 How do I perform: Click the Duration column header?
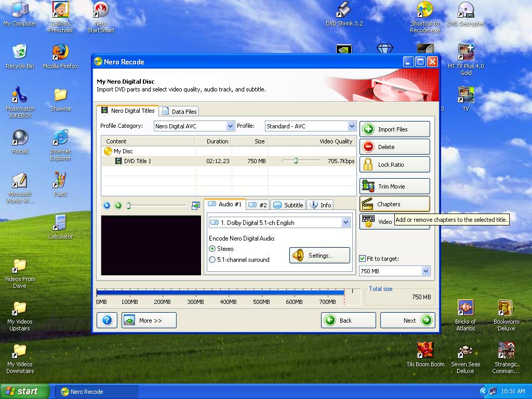click(x=213, y=141)
